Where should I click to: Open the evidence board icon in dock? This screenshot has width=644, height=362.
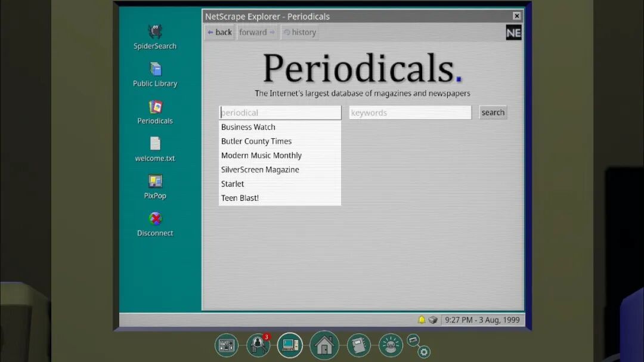(x=227, y=345)
